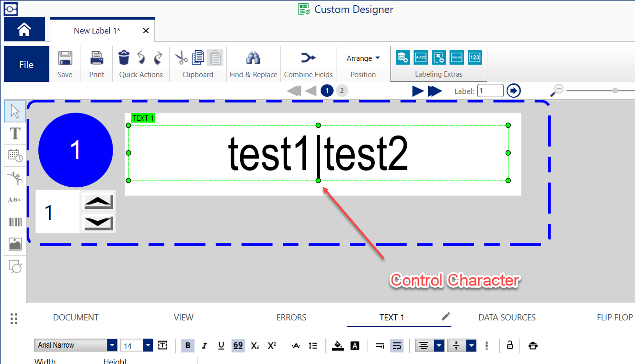Open the Date/Time tool
This screenshot has width=635, height=364.
coord(15,156)
